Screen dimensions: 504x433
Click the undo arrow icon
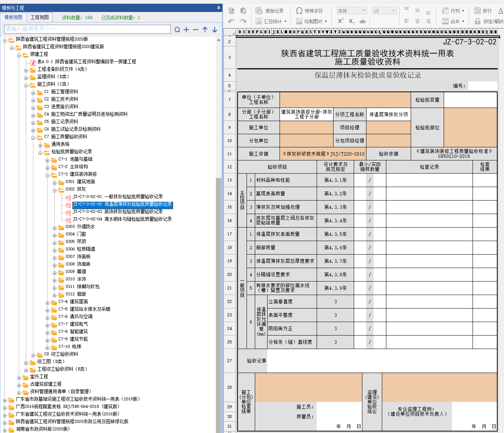(232, 21)
